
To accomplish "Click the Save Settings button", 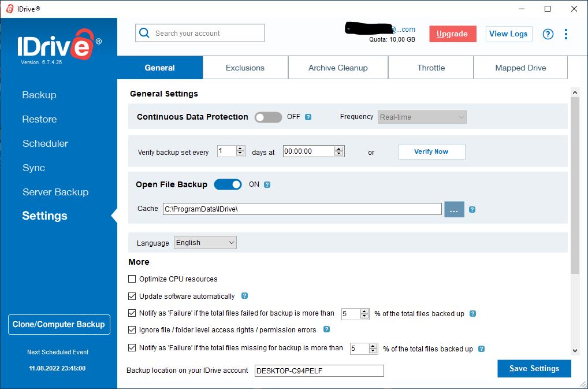I will 534,368.
